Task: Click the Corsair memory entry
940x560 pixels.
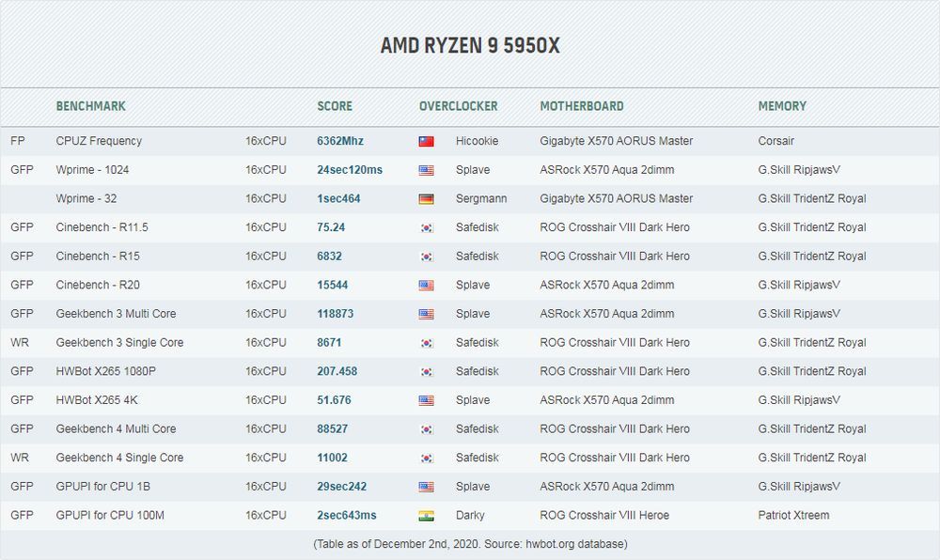Action: tap(775, 141)
